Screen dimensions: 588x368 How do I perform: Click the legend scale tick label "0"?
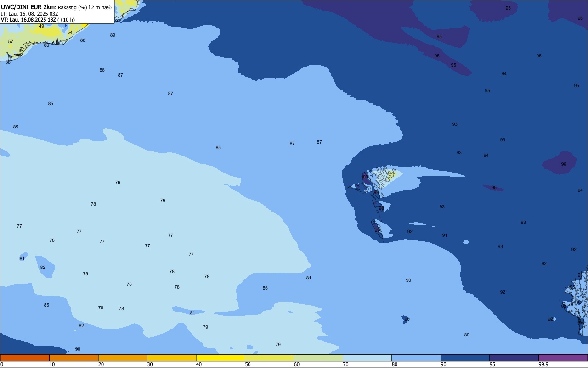pos(2,364)
